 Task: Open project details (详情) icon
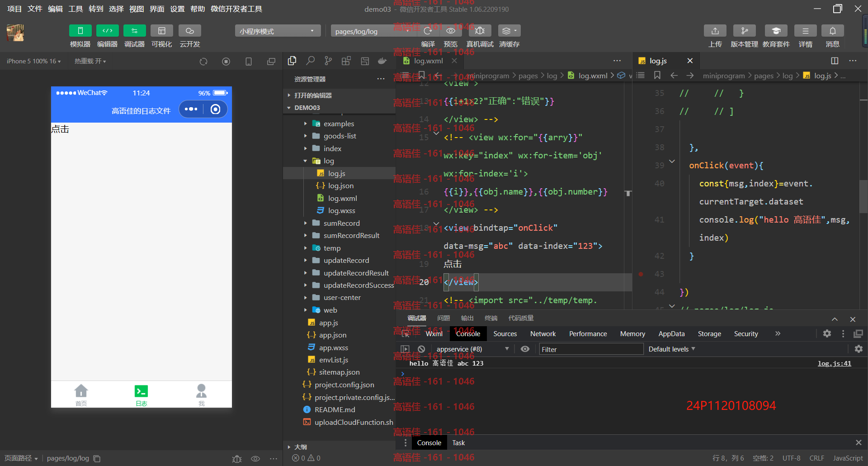805,31
